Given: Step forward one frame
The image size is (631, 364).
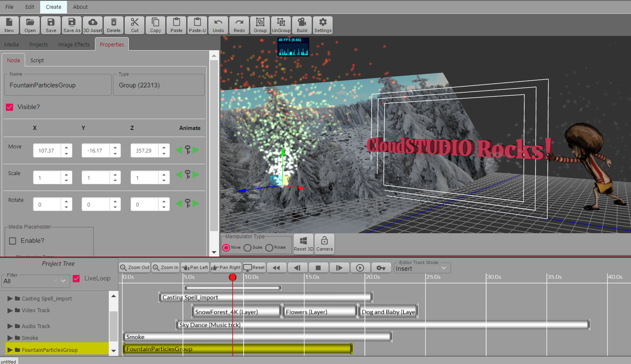Looking at the screenshot, I should pyautogui.click(x=339, y=267).
